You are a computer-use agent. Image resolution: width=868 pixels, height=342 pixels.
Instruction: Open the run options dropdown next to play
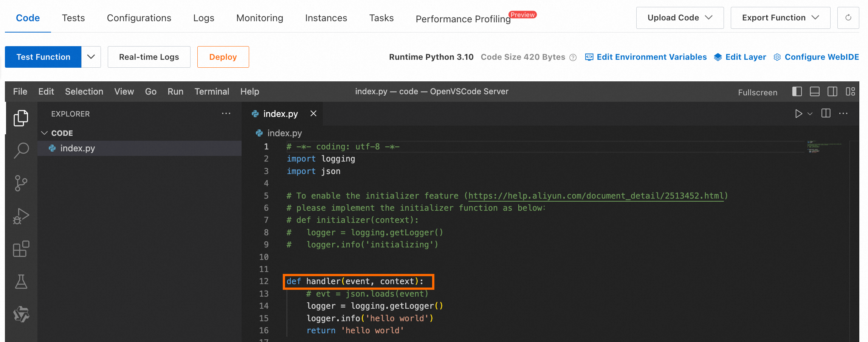coord(810,114)
